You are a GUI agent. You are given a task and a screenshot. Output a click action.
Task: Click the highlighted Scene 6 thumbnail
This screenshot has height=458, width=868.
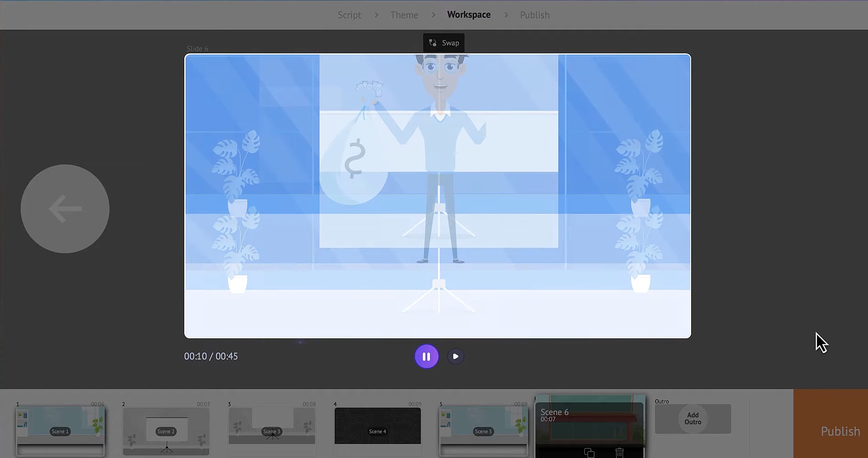[x=589, y=421]
